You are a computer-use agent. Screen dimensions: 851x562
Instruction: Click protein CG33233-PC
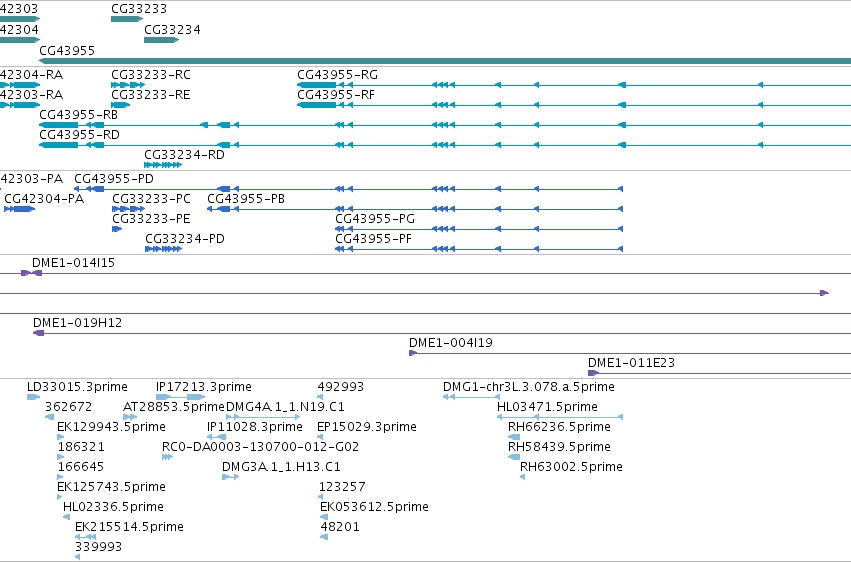129,209
